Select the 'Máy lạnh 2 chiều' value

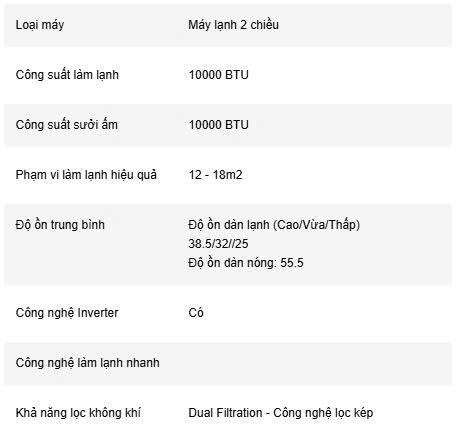click(x=233, y=25)
